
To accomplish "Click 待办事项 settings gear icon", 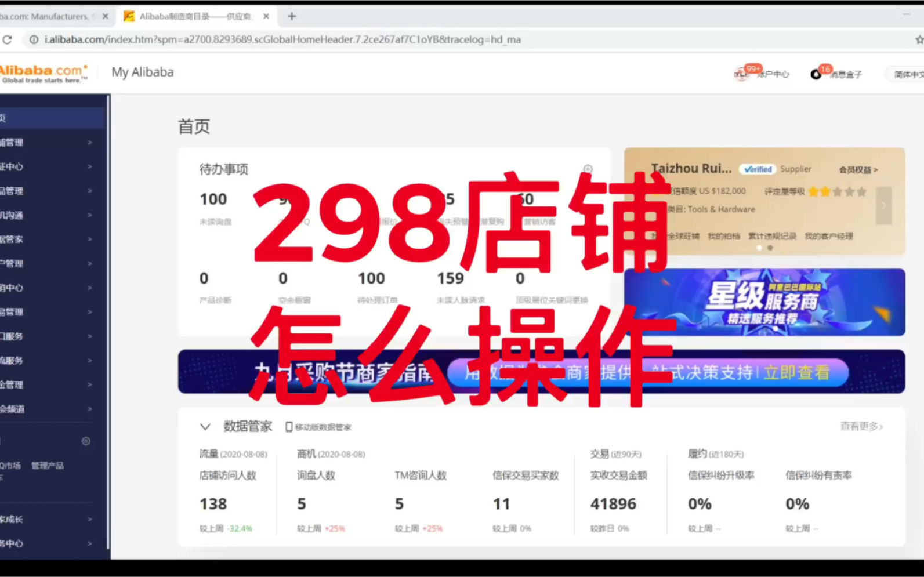I will [588, 169].
